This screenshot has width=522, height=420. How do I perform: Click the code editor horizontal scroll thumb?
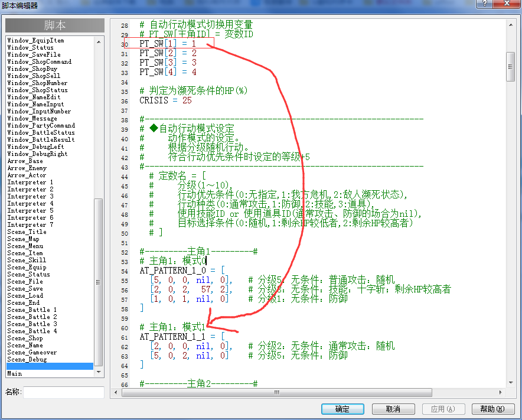pos(277,392)
